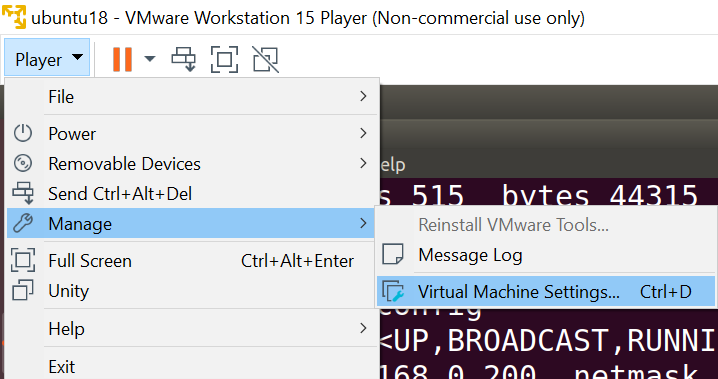Click the Virtual Machine Settings icon

click(393, 291)
